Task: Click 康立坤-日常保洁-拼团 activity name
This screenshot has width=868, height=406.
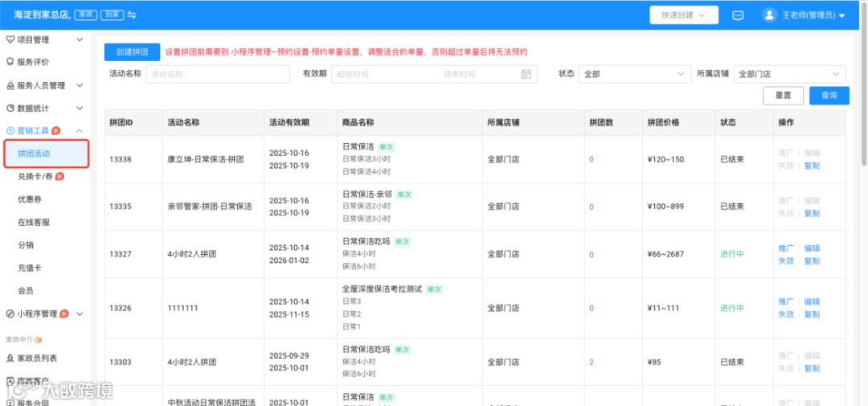Action: (x=206, y=159)
